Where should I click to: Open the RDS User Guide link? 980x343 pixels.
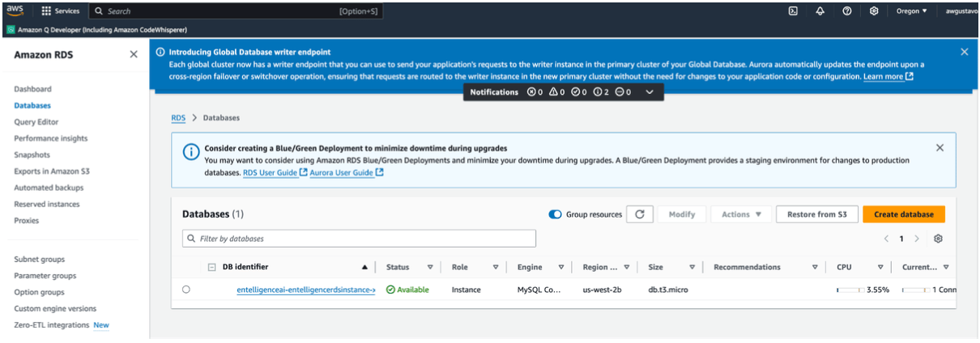click(x=275, y=173)
